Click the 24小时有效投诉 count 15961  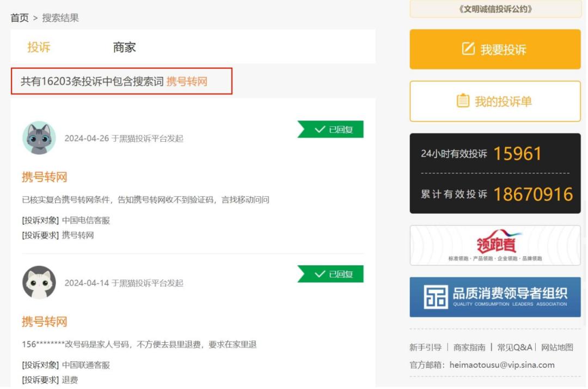pyautogui.click(x=517, y=154)
